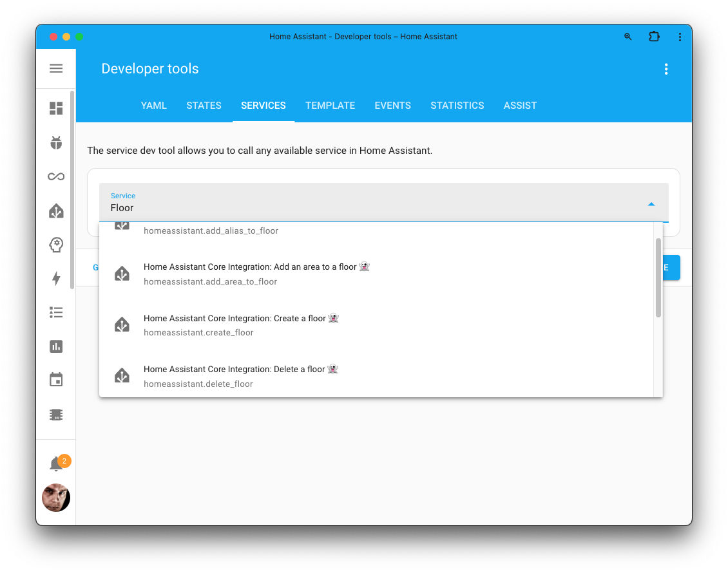Viewport: 728px width, 573px height.
Task: Click the Home Assistant logo sidebar icon
Action: [x=56, y=211]
